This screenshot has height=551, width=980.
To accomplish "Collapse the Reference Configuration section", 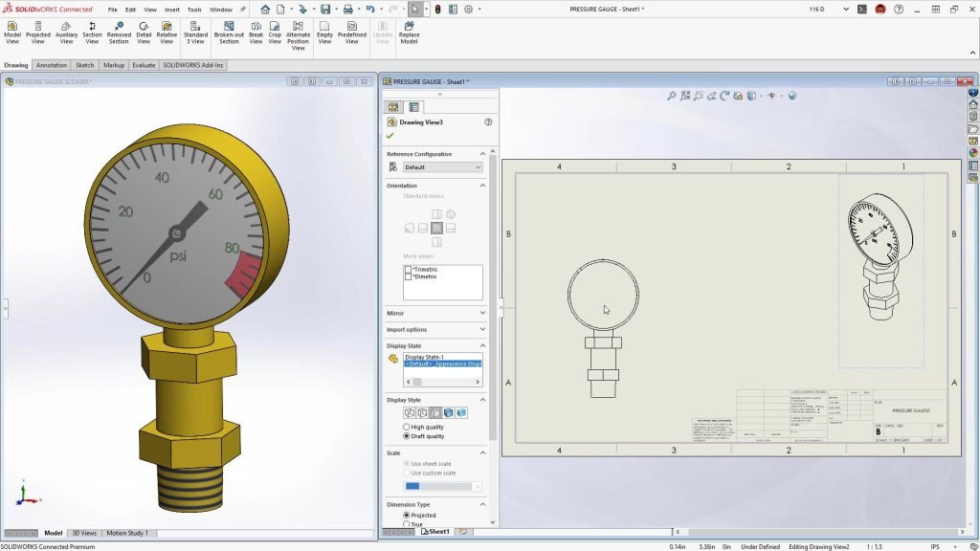I will tap(482, 154).
